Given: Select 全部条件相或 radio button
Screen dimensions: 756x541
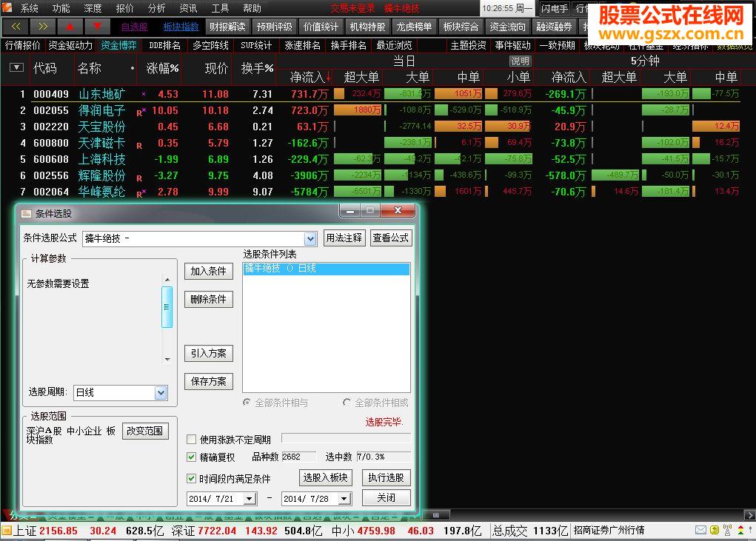Looking at the screenshot, I should click(x=347, y=402).
